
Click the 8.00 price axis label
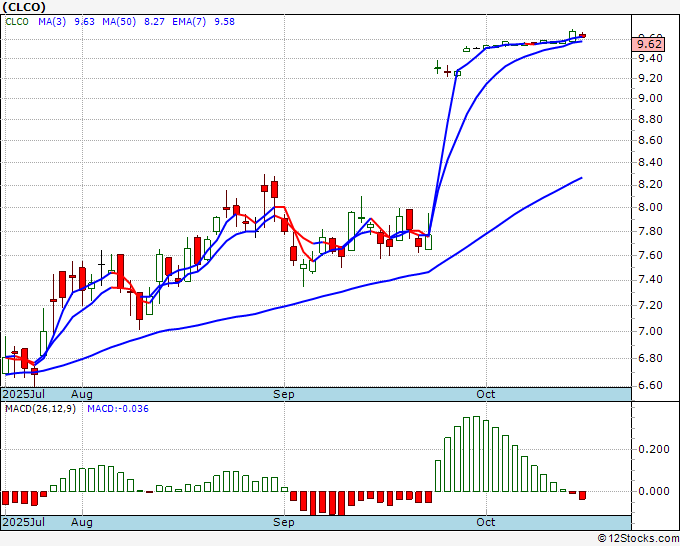(650, 207)
